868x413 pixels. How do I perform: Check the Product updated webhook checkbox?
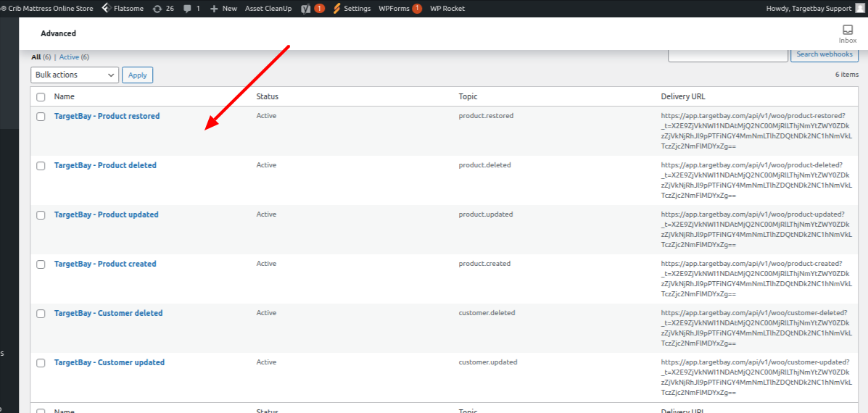tap(41, 215)
